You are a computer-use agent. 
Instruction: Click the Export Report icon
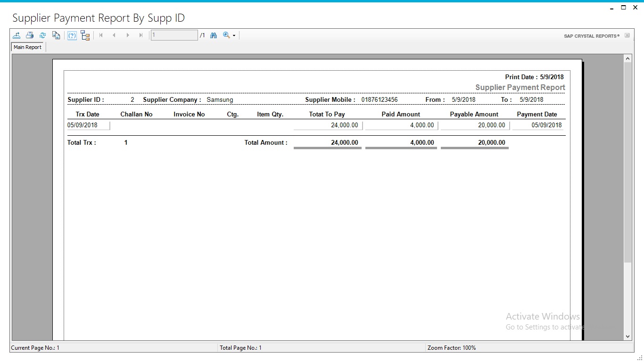(x=17, y=35)
